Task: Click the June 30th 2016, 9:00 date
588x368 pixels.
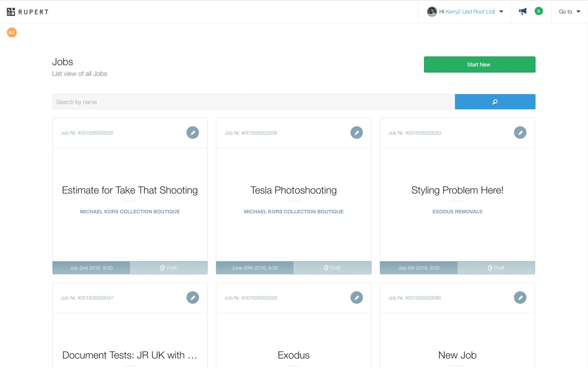Action: tap(255, 268)
